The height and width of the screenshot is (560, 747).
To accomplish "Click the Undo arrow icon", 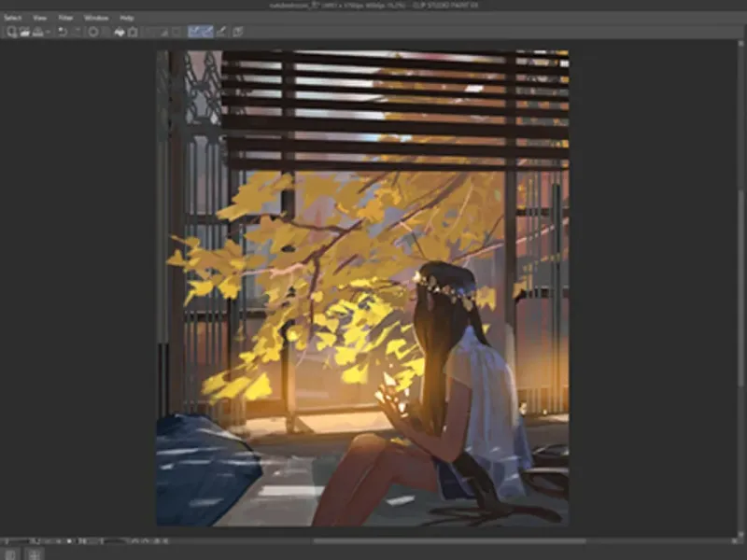I will click(x=63, y=32).
